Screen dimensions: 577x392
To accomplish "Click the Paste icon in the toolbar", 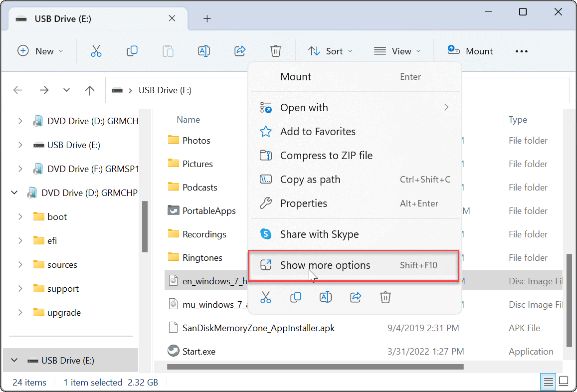I will (168, 50).
